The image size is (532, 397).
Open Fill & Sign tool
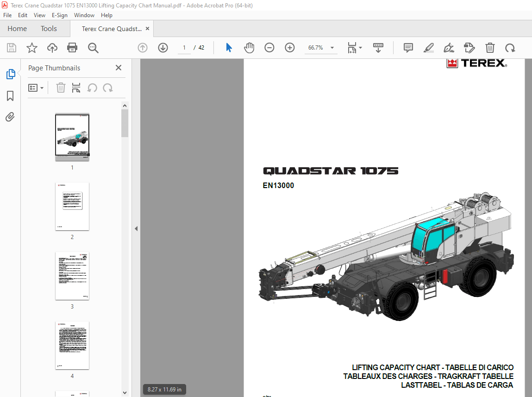(449, 47)
